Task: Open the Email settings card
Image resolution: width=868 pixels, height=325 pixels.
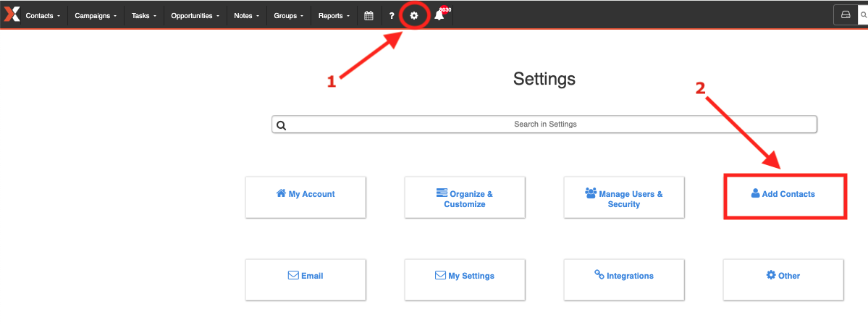Action: point(306,279)
